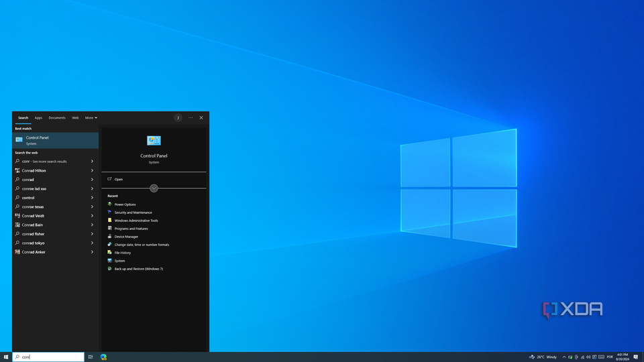Open the ellipsis options in search panel
The width and height of the screenshot is (644, 362).
(x=191, y=118)
